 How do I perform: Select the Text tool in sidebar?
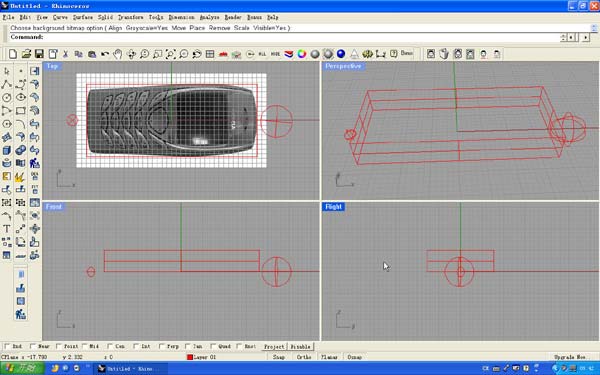point(7,229)
